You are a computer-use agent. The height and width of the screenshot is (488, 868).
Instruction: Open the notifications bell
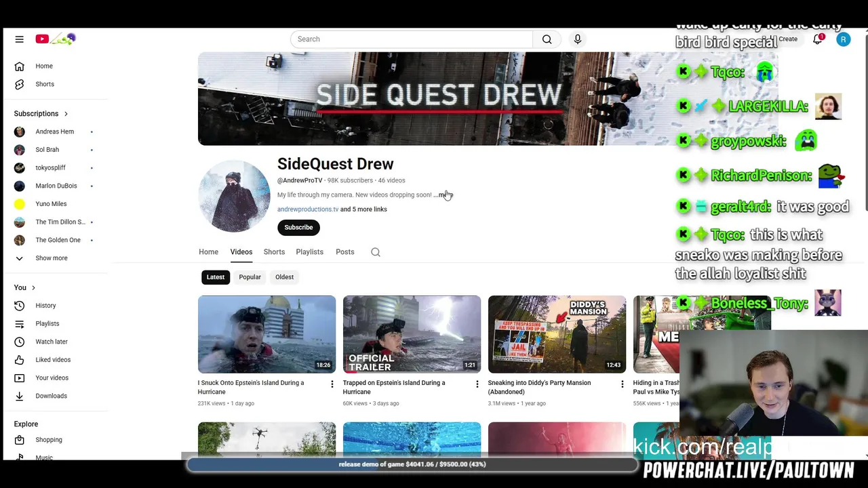pyautogui.click(x=818, y=39)
